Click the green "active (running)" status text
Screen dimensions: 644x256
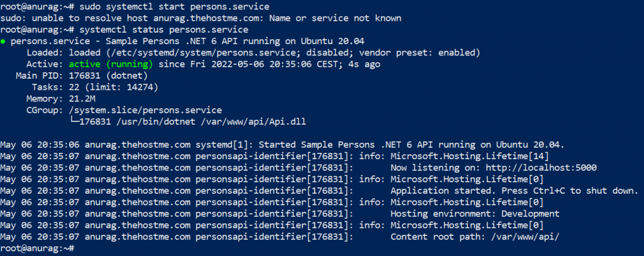point(111,64)
